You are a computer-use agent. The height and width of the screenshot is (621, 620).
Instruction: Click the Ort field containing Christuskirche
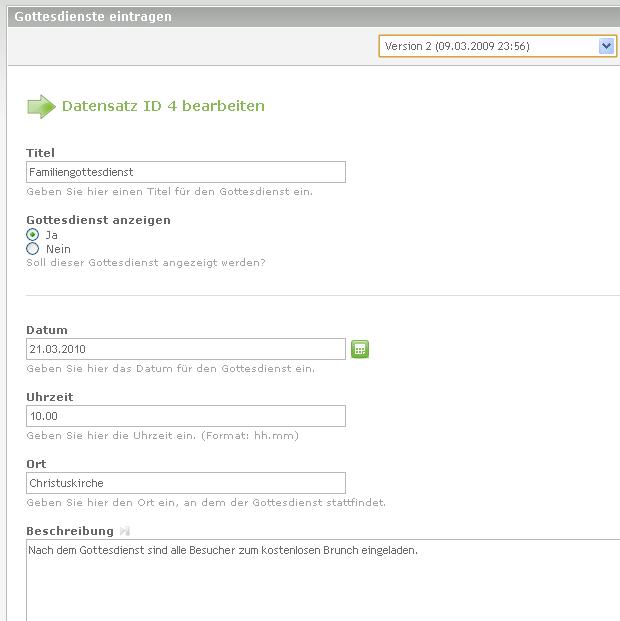(x=186, y=483)
